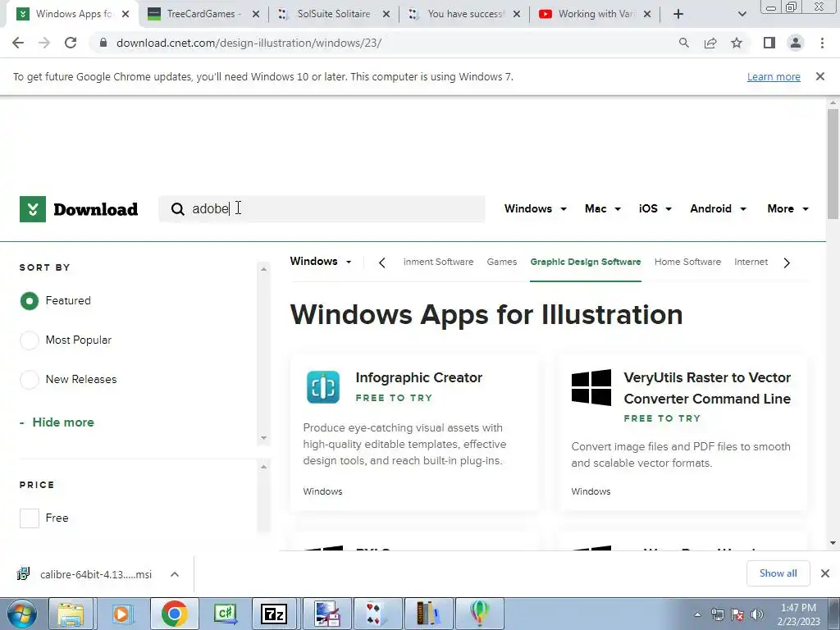This screenshot has width=840, height=630.
Task: Switch to the Internet category tab
Action: pyautogui.click(x=751, y=262)
